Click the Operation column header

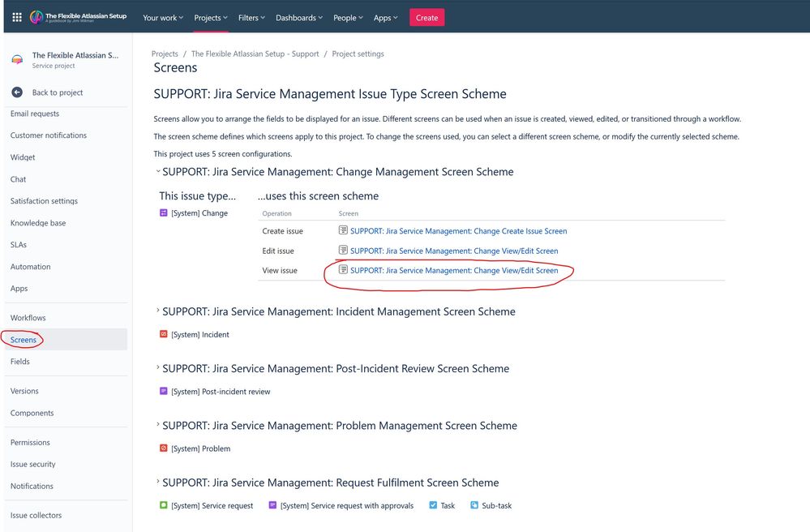tap(276, 213)
